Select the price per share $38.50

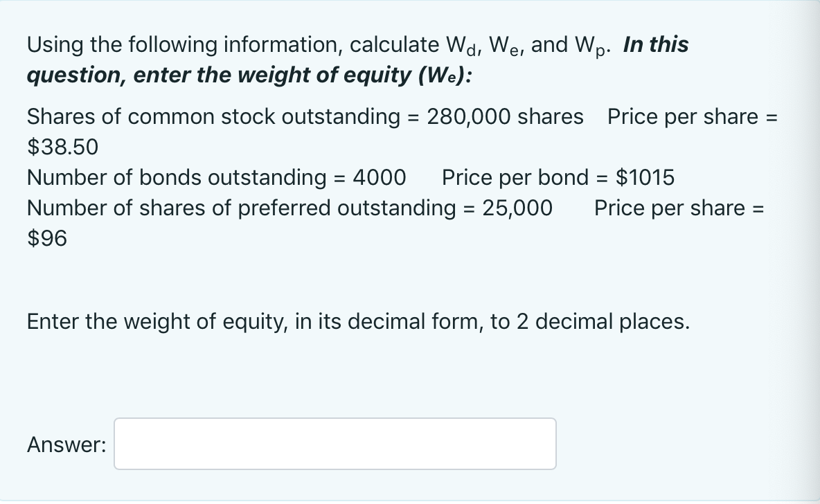pos(61,147)
